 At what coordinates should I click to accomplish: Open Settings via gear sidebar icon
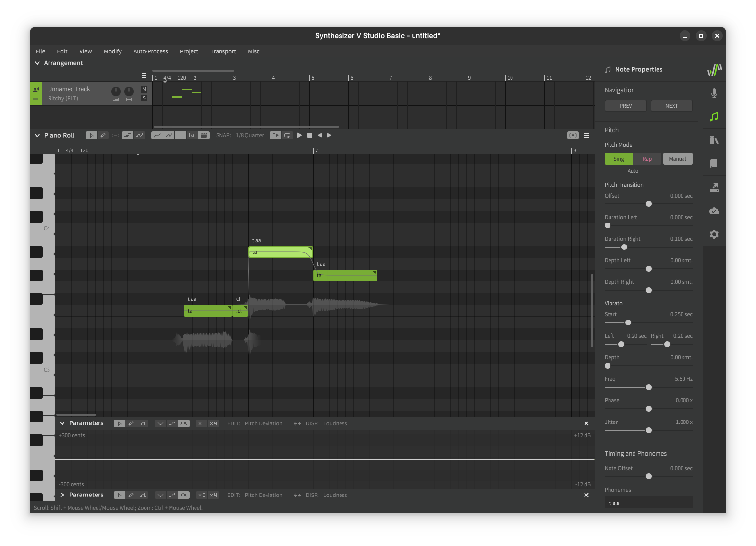click(714, 234)
